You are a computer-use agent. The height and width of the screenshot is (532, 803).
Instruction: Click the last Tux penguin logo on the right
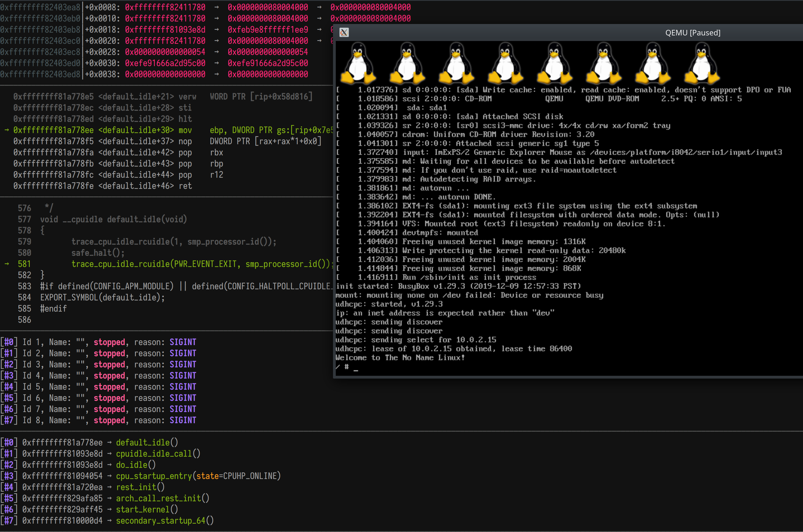tap(701, 63)
